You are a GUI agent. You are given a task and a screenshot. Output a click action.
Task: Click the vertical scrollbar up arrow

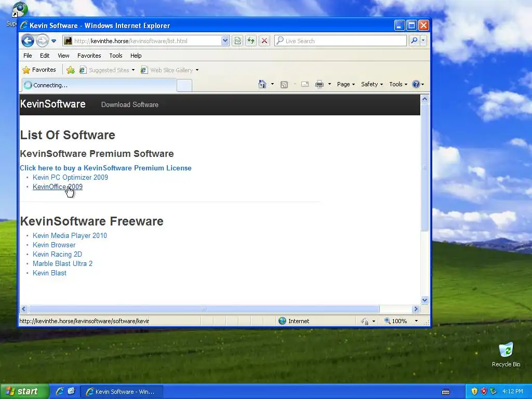pos(424,99)
